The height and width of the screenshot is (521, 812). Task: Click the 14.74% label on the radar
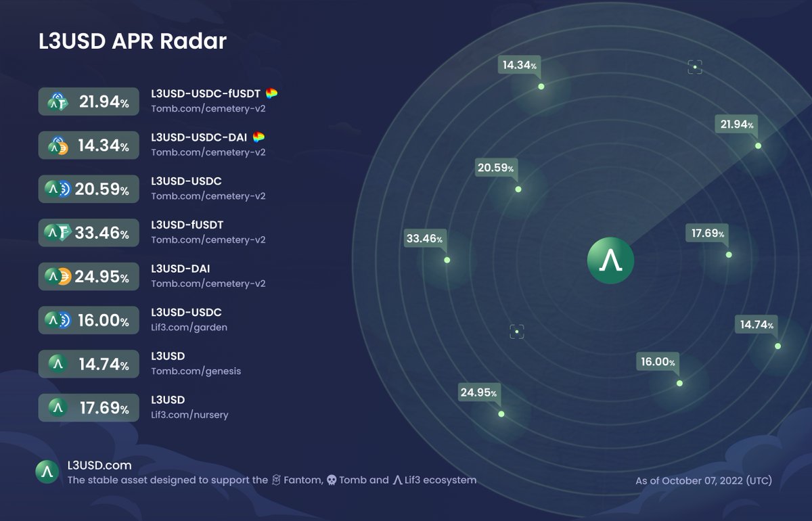[757, 325]
